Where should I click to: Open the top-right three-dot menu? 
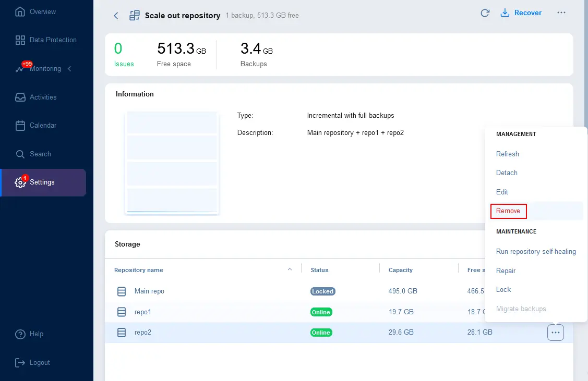[561, 13]
